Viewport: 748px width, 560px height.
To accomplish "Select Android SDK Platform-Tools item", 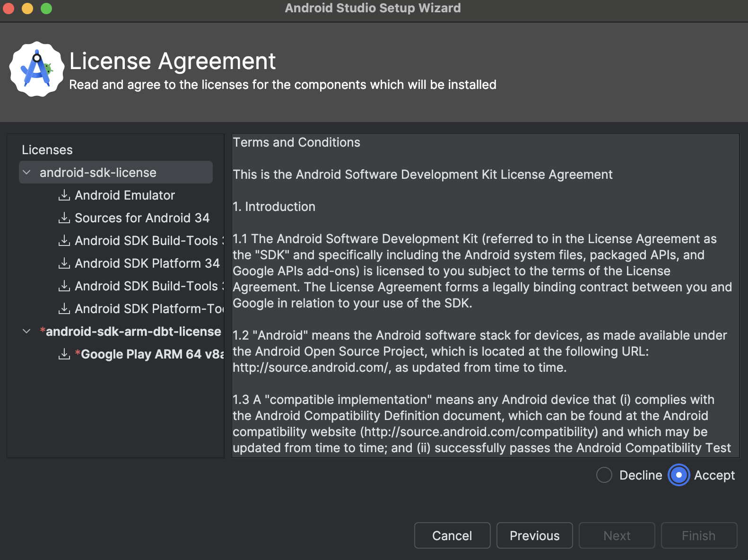I will pos(149,309).
